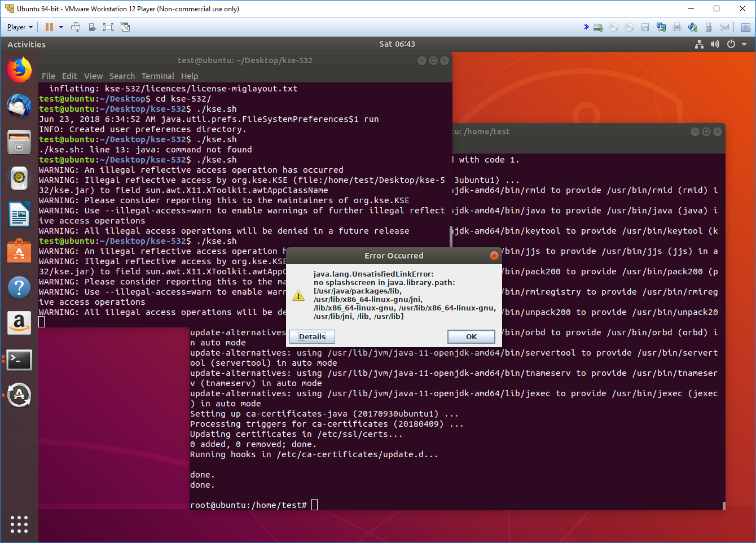756x543 pixels.
Task: Click the kse-532 terminal title bar
Action: [245, 60]
